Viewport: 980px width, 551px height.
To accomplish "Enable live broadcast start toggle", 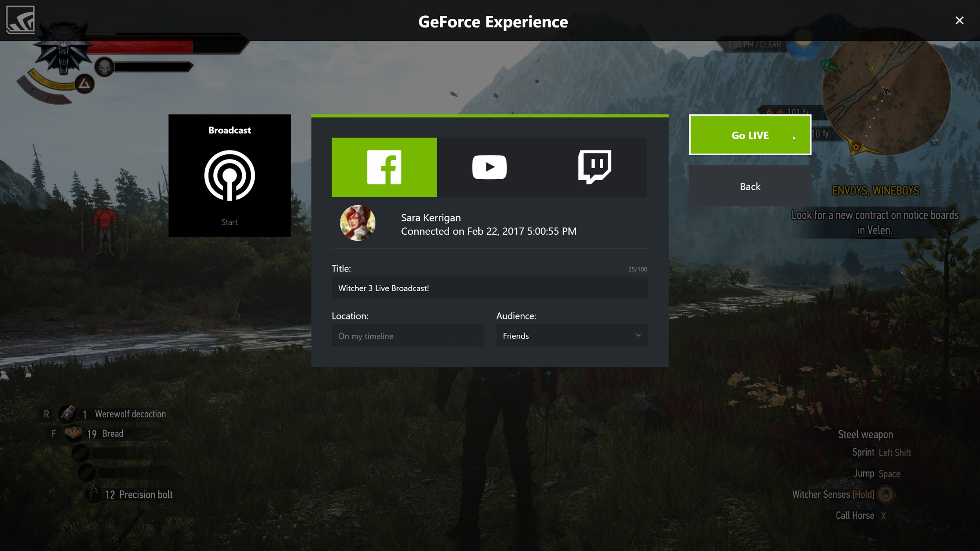I will (x=749, y=135).
